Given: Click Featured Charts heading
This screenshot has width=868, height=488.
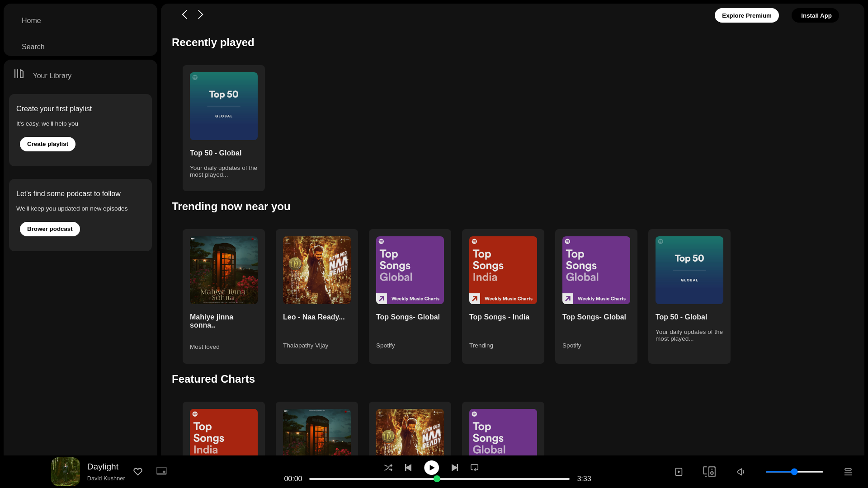Looking at the screenshot, I should pos(213,379).
